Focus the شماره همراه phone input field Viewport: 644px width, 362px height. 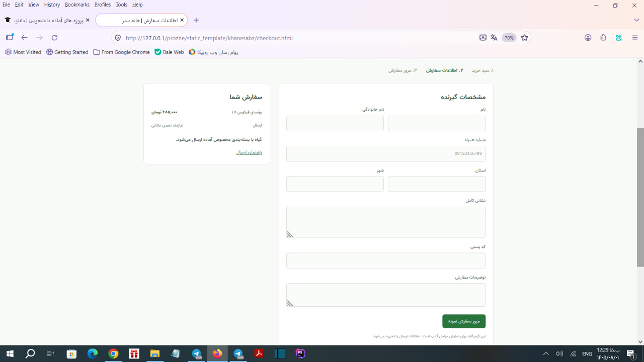click(x=386, y=154)
